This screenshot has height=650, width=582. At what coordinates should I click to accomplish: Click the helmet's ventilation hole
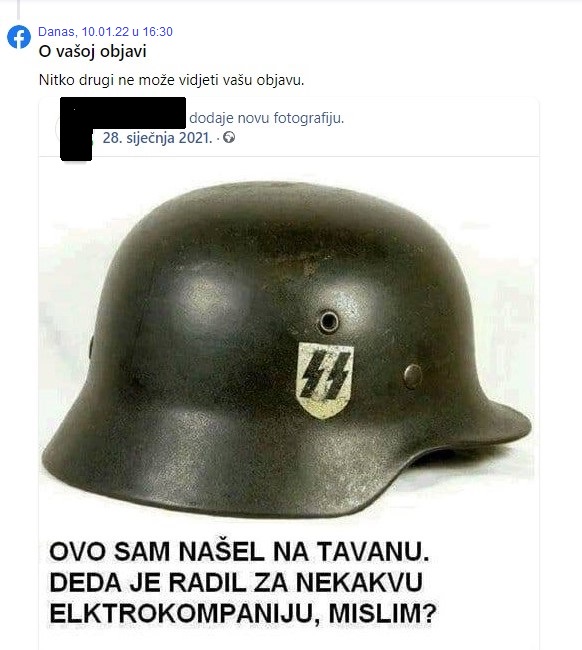(x=329, y=321)
